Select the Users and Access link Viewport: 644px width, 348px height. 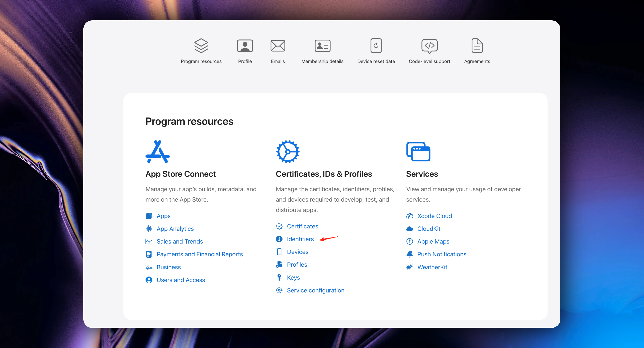(180, 280)
